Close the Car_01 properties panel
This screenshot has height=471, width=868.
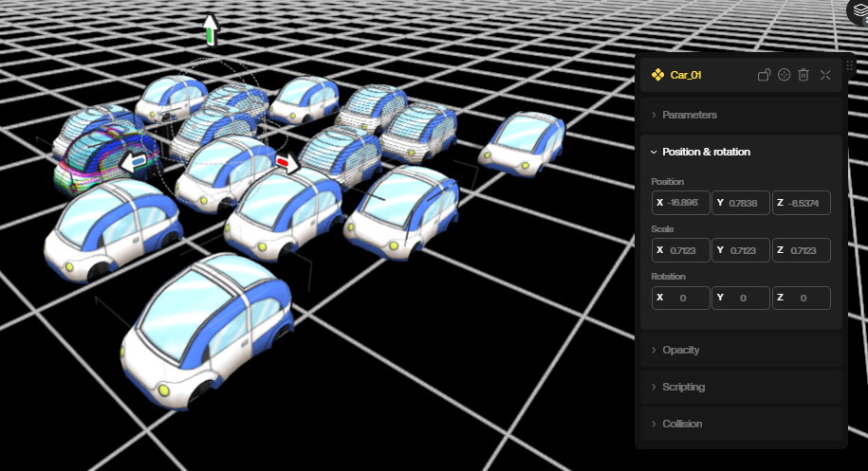[825, 75]
